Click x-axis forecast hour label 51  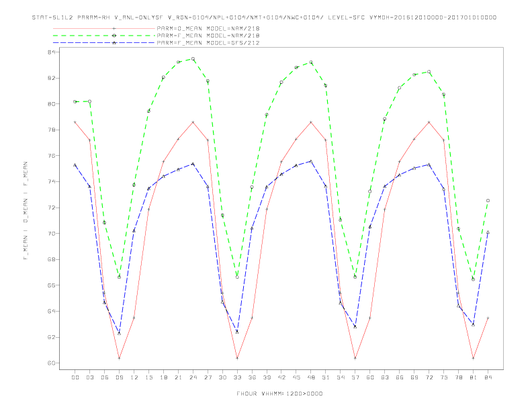(x=326, y=377)
